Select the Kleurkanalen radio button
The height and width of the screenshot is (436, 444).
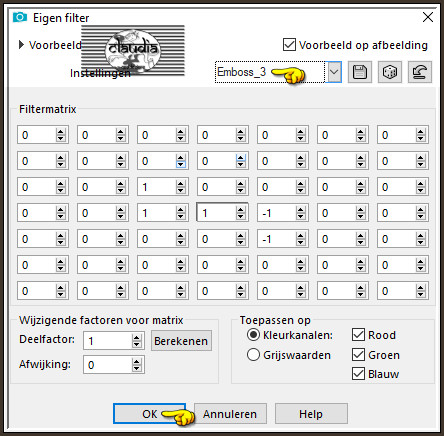[x=253, y=335]
